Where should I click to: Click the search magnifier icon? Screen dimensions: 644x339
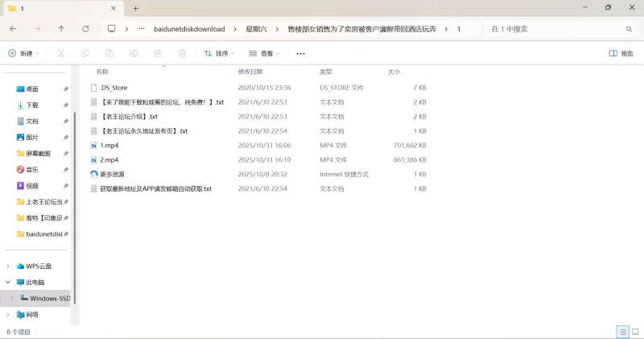pyautogui.click(x=629, y=29)
